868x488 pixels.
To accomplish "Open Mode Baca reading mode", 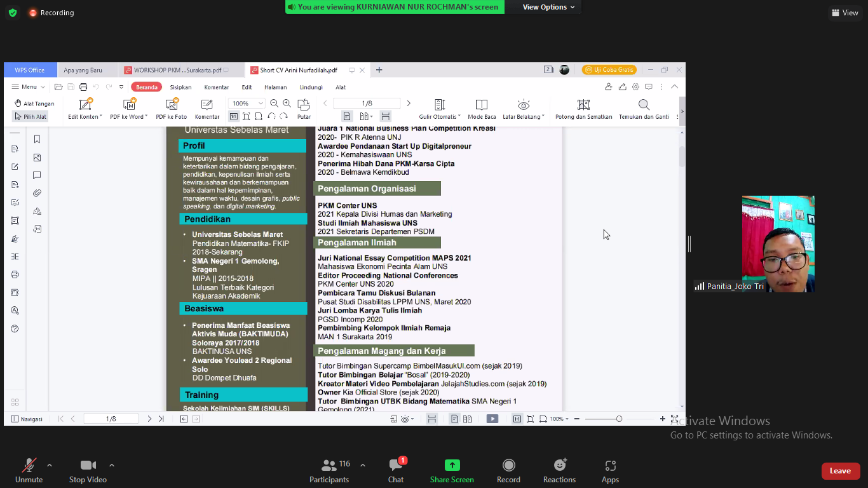I will point(482,105).
